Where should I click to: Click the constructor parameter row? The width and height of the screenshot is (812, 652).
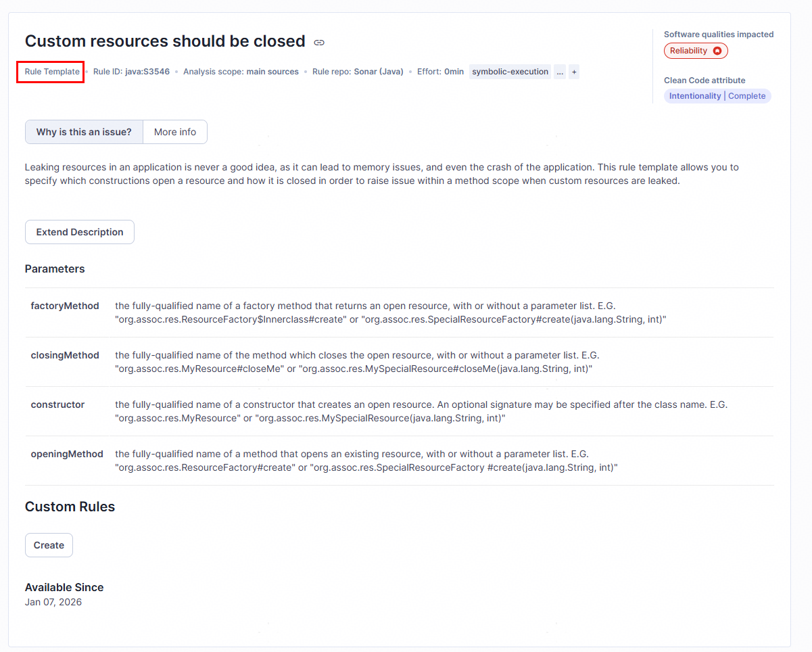(x=400, y=411)
